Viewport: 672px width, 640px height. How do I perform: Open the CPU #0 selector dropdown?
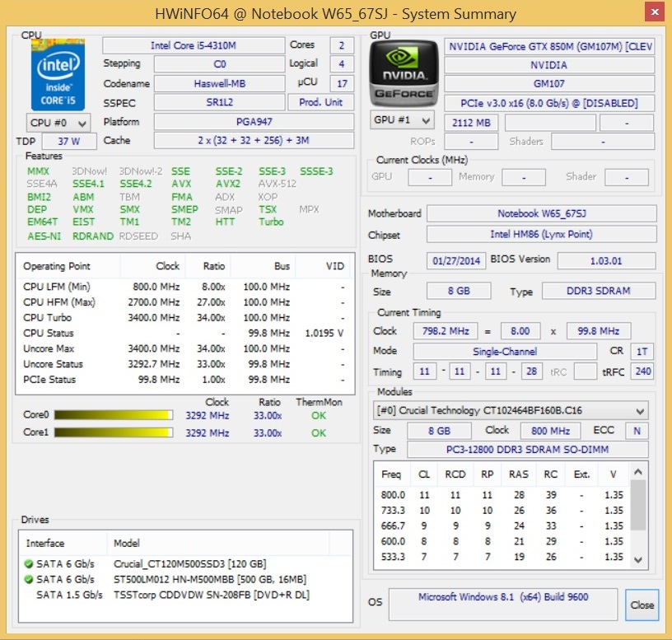[x=58, y=123]
